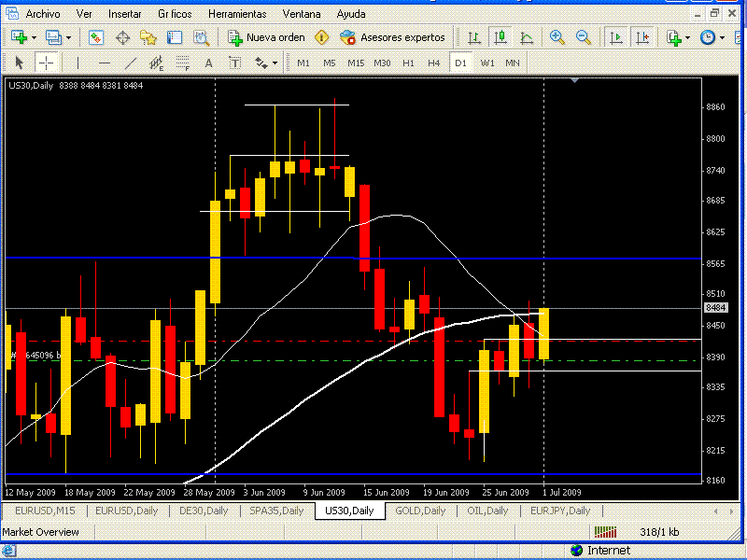Screen dimensions: 747x560
Task: Select the crosshair cursor tool
Action: click(x=46, y=63)
